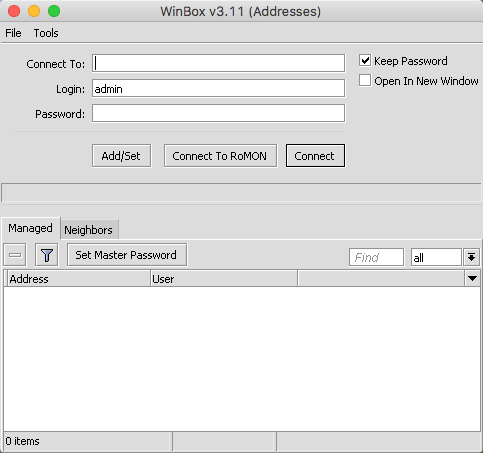The image size is (483, 453).
Task: Enable Open In New Window checkbox
Action: [x=365, y=81]
